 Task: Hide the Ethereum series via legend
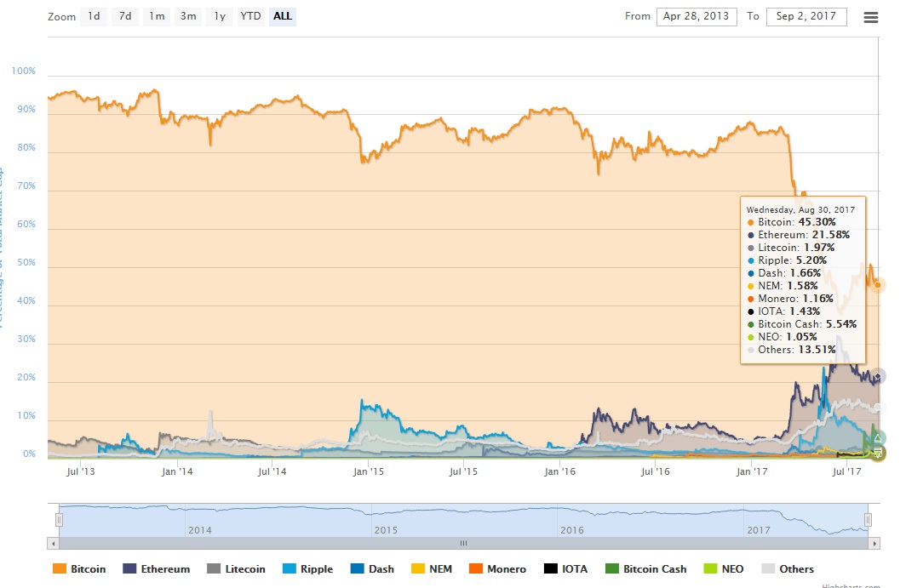point(157,569)
